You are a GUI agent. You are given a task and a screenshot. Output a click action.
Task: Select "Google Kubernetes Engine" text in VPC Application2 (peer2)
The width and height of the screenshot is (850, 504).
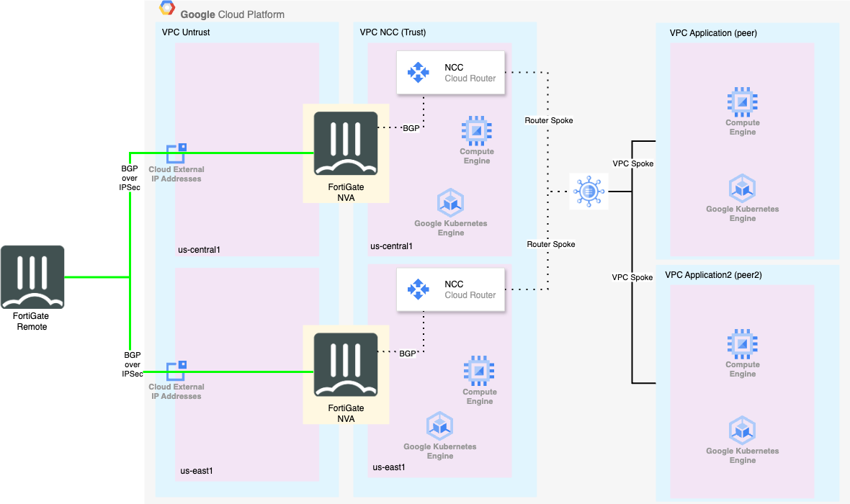742,455
